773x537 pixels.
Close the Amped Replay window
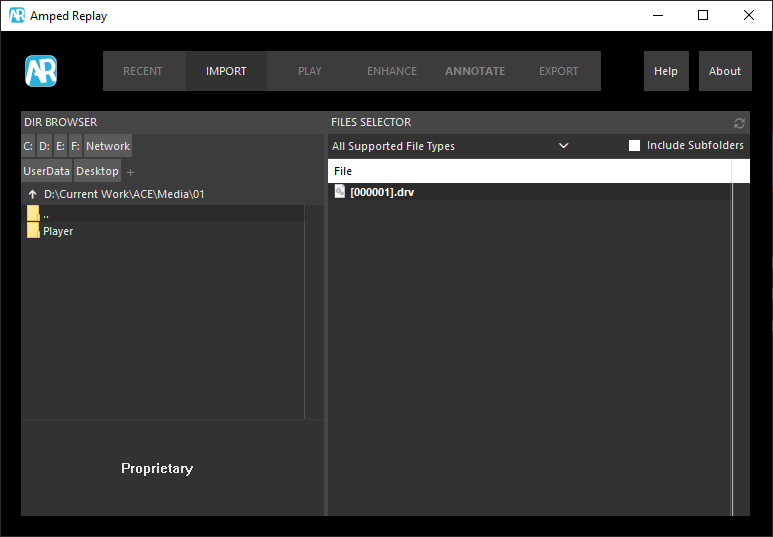click(x=749, y=15)
